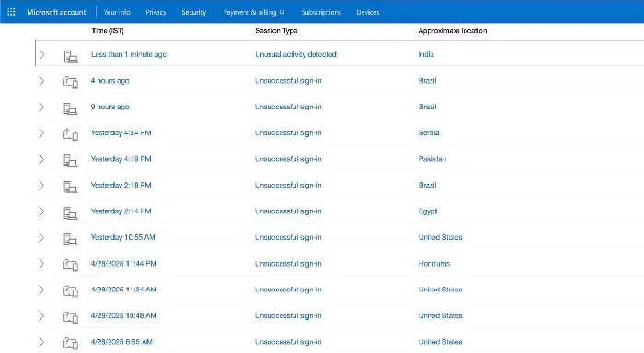Screen dimensions: 644x353
Task: Click the device icon for 4/28/2025 6:55 AM
Action: (x=71, y=343)
